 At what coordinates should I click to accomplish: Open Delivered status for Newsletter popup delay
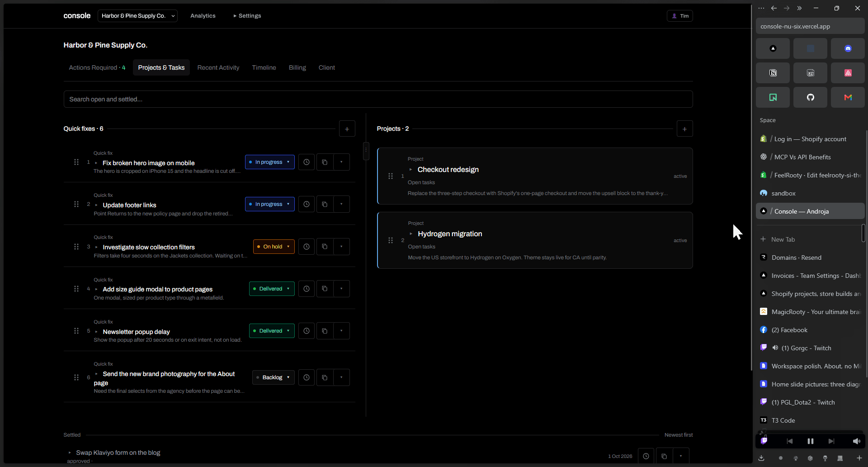click(x=272, y=331)
